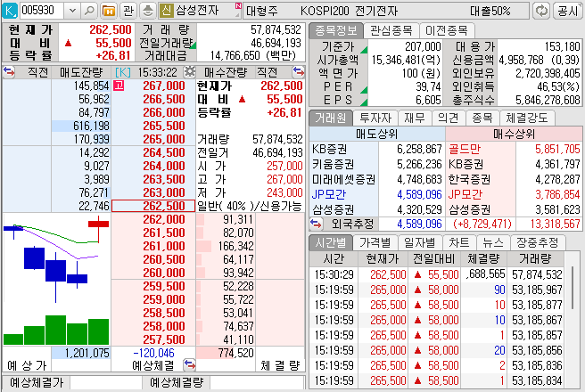The image size is (585, 392).
Task: Click 키움증권 in the sellers list
Action: point(333,164)
